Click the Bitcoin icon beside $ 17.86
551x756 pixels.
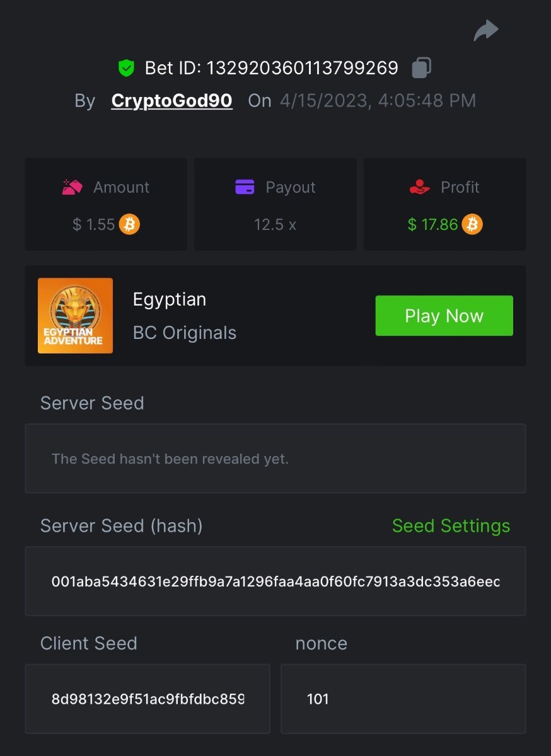click(x=472, y=224)
